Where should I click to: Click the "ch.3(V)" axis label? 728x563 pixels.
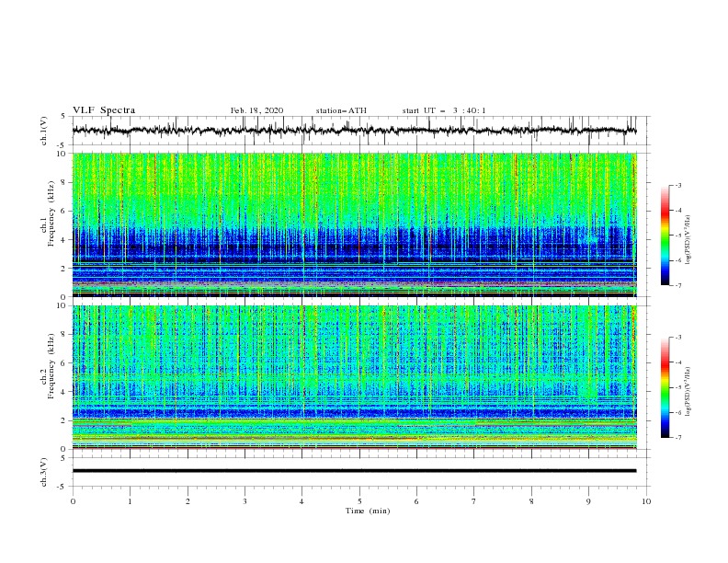[x=44, y=472]
